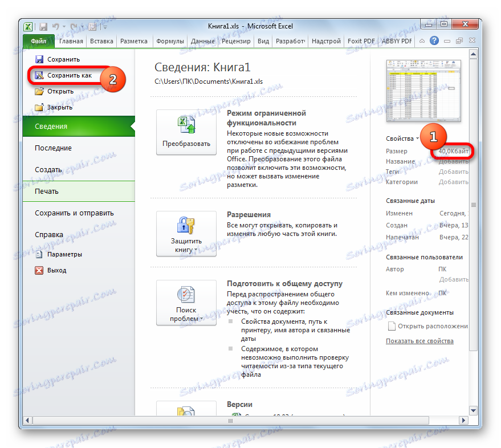501x448 pixels.
Task: Minimize the ribbon with the caret icon
Action: tap(422, 41)
